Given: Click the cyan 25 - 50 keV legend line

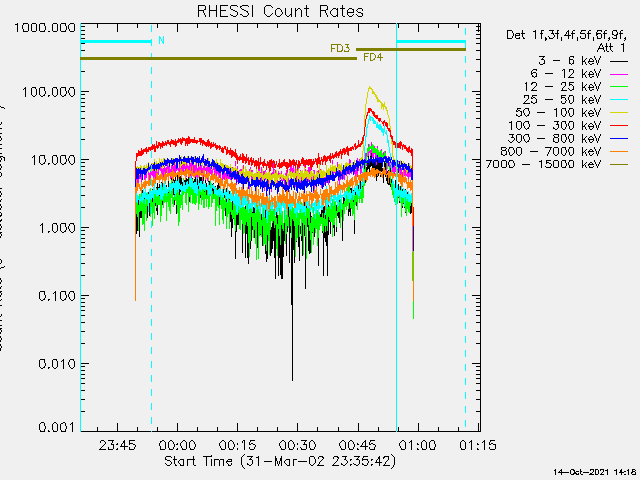Looking at the screenshot, I should pos(619,100).
